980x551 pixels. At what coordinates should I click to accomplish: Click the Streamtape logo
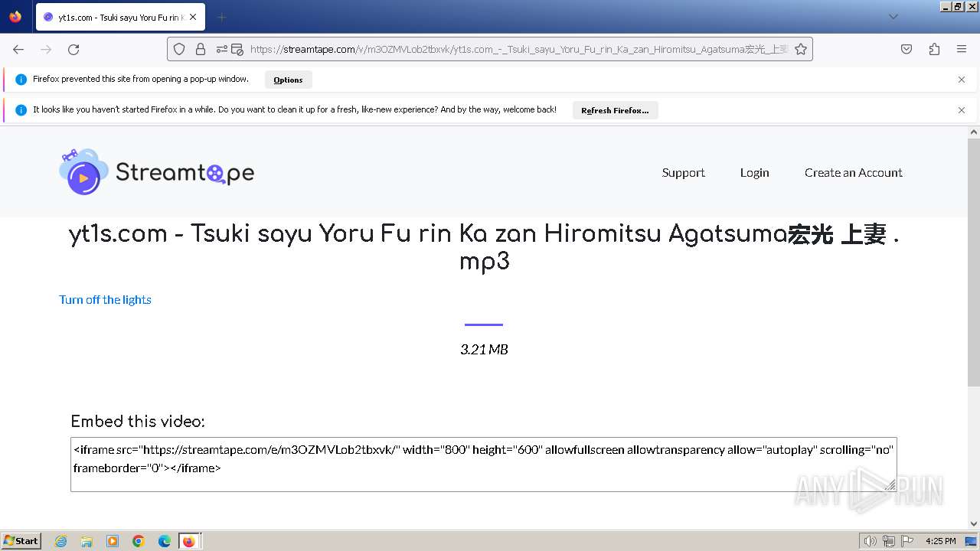tap(157, 171)
